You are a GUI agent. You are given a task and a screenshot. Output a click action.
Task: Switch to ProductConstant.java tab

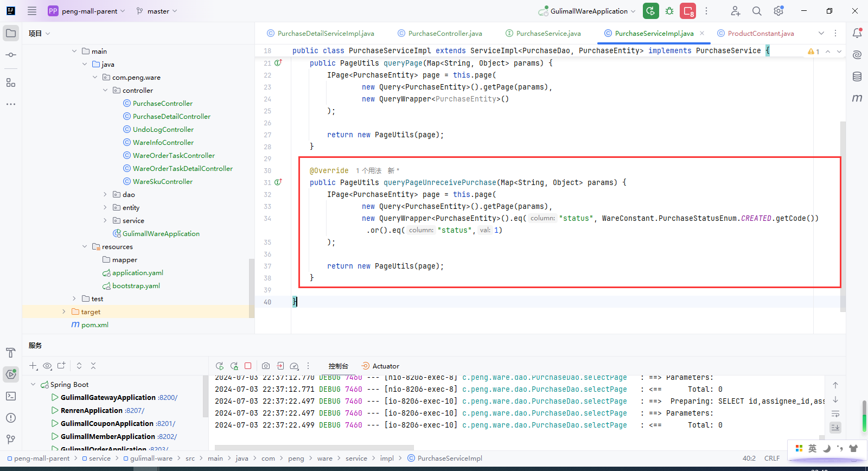point(756,34)
